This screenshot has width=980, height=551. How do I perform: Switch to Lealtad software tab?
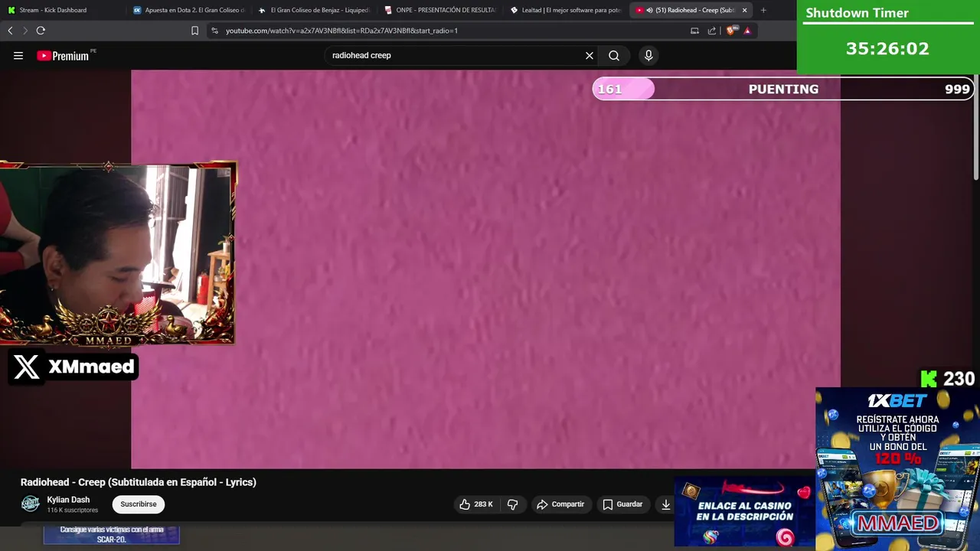(566, 10)
